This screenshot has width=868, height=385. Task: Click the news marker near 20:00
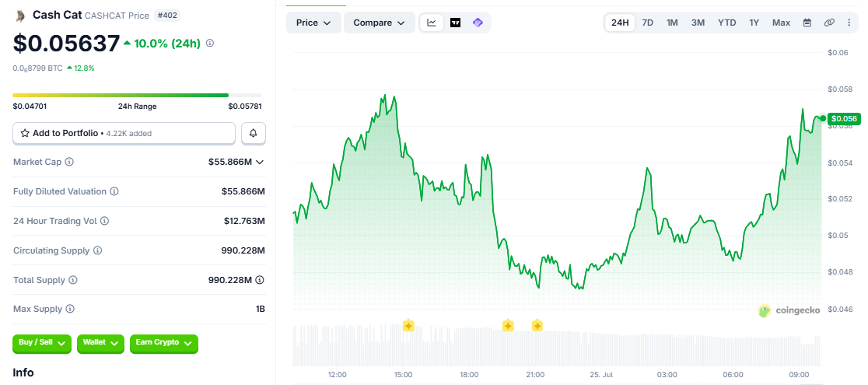pos(508,325)
